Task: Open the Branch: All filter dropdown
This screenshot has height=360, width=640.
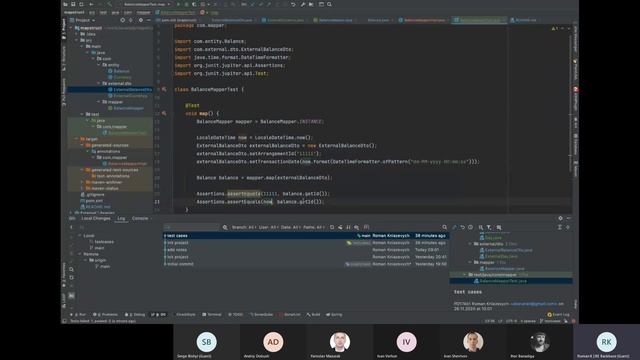Action: (243, 227)
